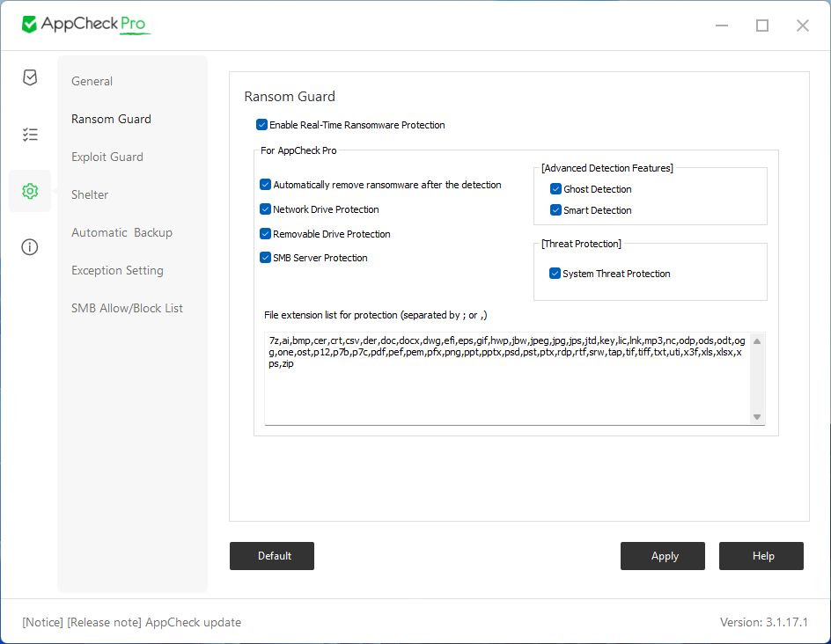This screenshot has width=831, height=644.
Task: Open the Exploit Guard settings tab
Action: tap(107, 157)
